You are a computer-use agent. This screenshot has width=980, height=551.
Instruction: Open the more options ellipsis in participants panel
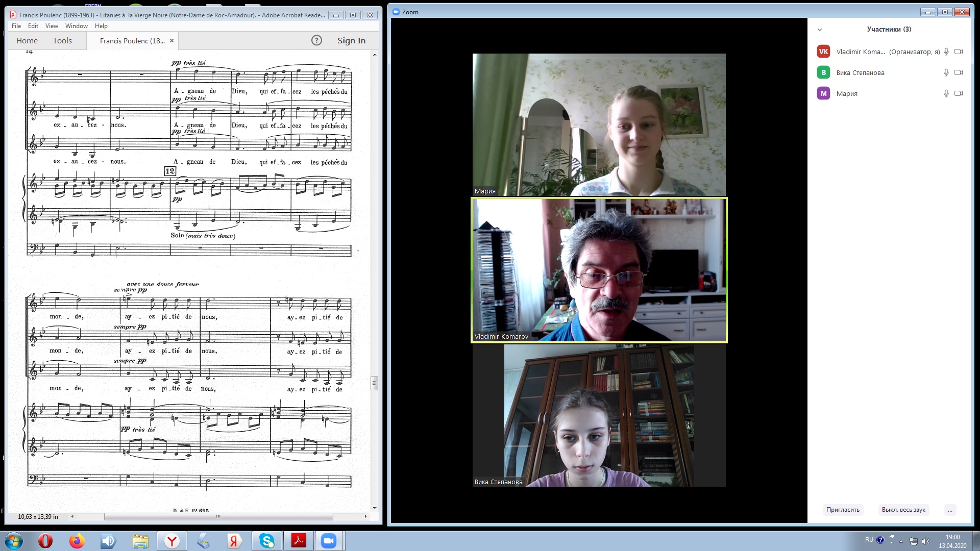point(950,510)
